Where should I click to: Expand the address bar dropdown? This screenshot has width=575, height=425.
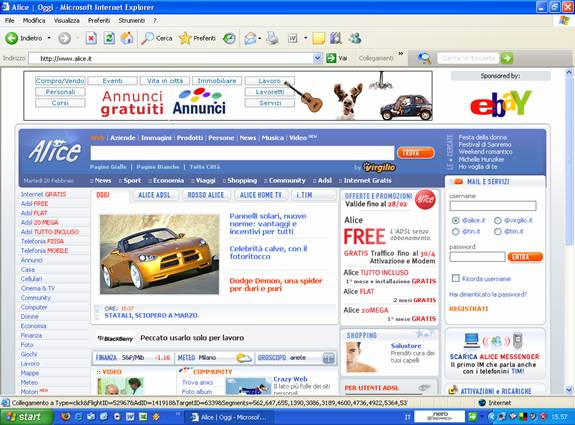point(318,58)
